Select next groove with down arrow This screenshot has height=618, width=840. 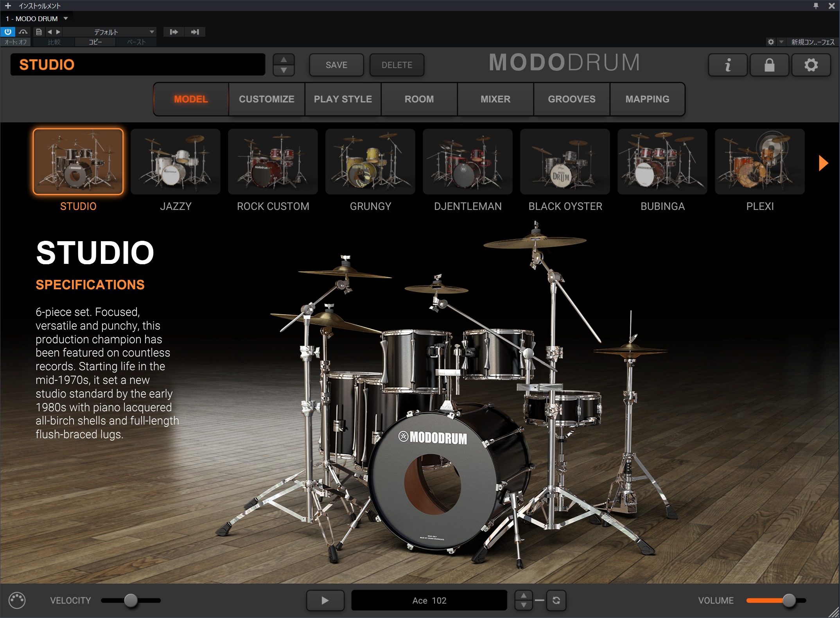coord(523,605)
